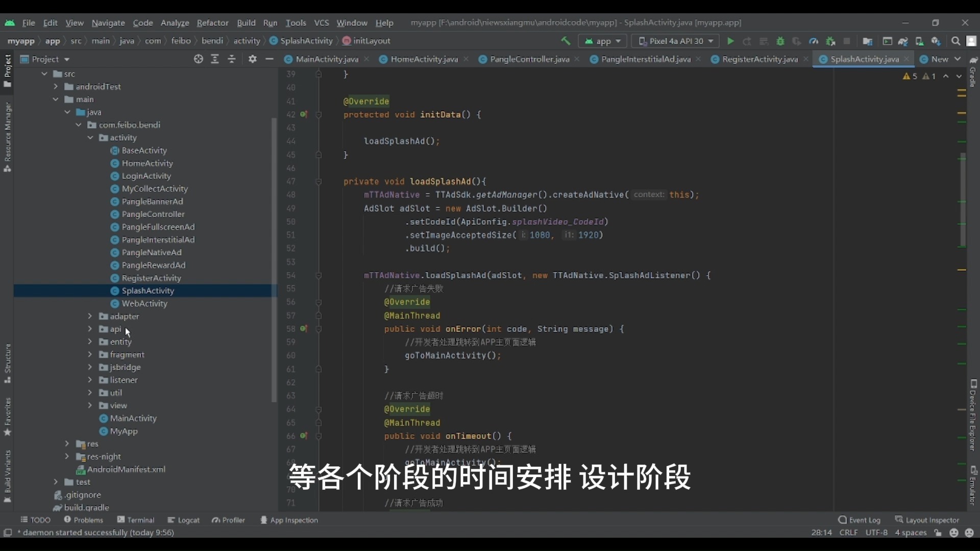Image resolution: width=980 pixels, height=551 pixels.
Task: Click the Search Everywhere magnifier icon
Action: pyautogui.click(x=955, y=41)
